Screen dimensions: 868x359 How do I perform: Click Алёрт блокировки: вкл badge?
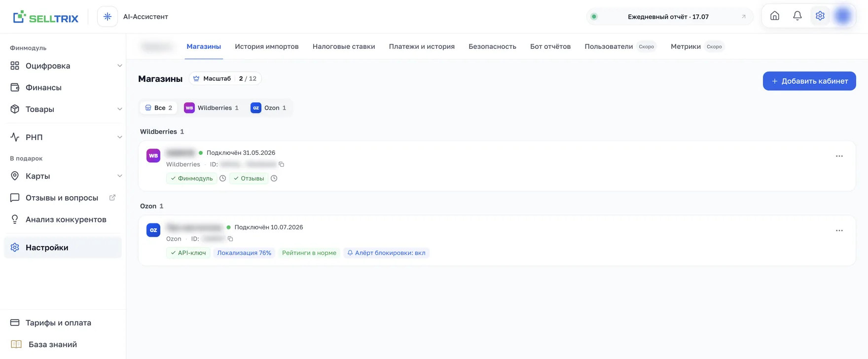(386, 253)
